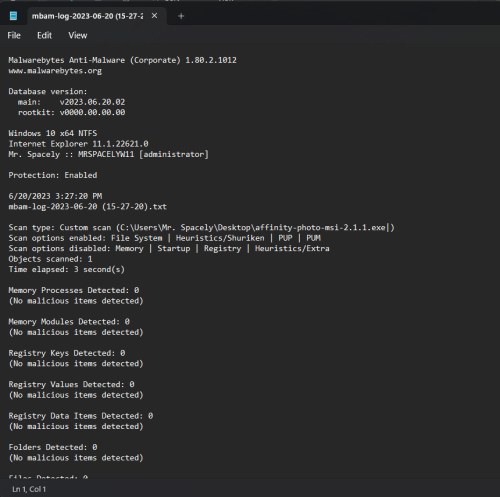Add a new tab with plus button
This screenshot has width=500, height=497.
click(x=181, y=16)
